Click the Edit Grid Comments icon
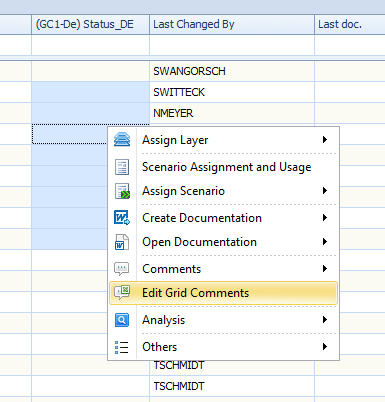Viewport: 385px width, 402px height. click(122, 293)
